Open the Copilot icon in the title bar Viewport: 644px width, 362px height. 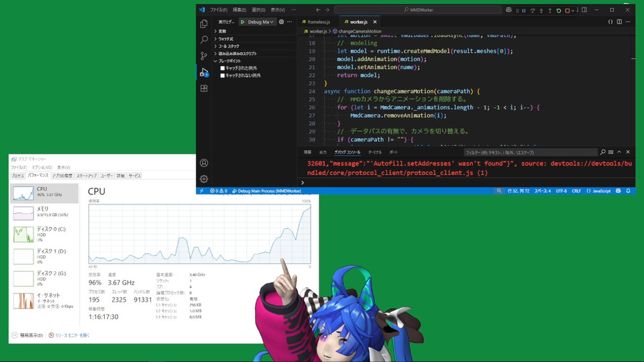click(x=509, y=10)
